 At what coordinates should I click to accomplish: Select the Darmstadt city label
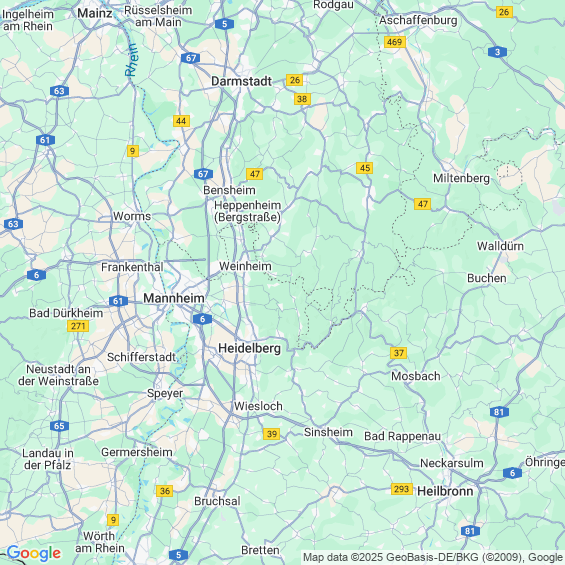[x=241, y=81]
